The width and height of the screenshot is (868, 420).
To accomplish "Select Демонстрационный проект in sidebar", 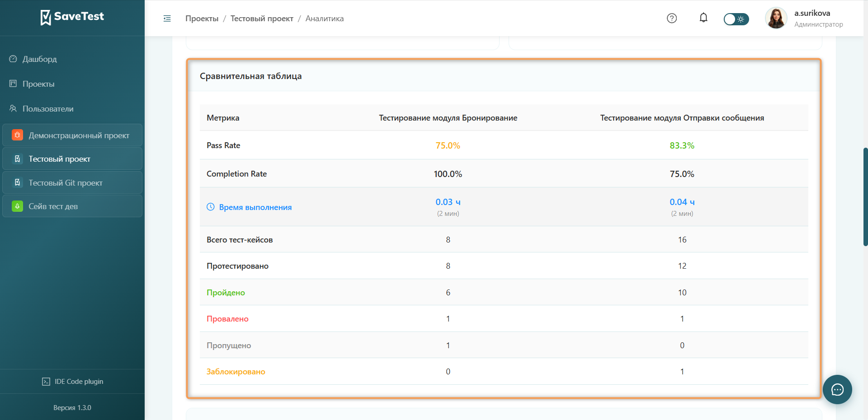I will pyautogui.click(x=72, y=135).
